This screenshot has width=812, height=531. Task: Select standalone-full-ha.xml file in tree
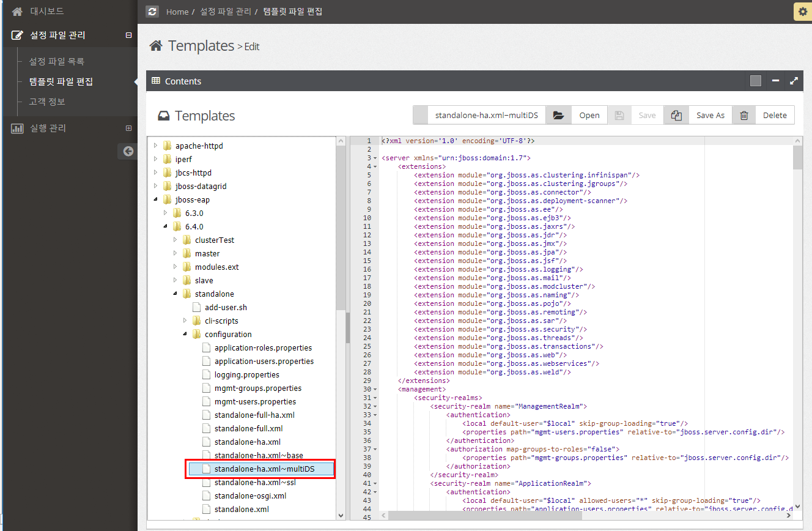[x=254, y=415]
